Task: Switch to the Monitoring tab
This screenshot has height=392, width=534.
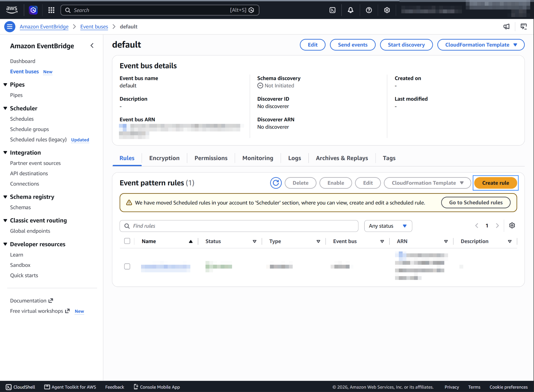Action: coord(258,158)
